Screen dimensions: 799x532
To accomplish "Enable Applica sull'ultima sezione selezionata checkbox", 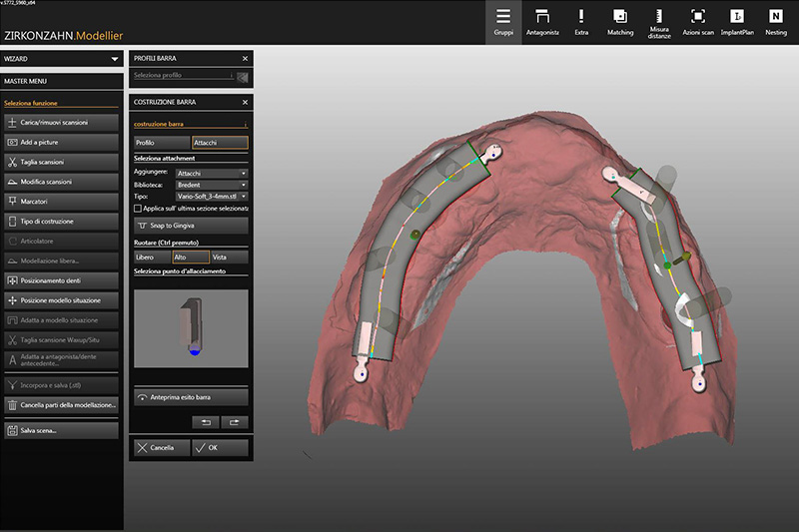I will tap(138, 209).
